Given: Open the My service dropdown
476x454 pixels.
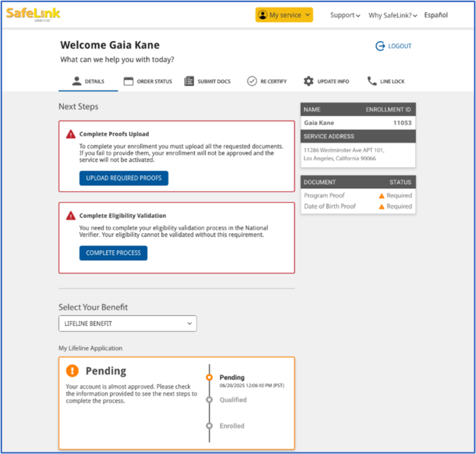Looking at the screenshot, I should [x=284, y=15].
